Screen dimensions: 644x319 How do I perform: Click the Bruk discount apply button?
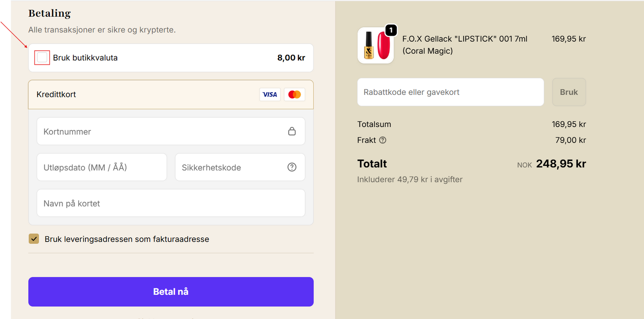(568, 92)
